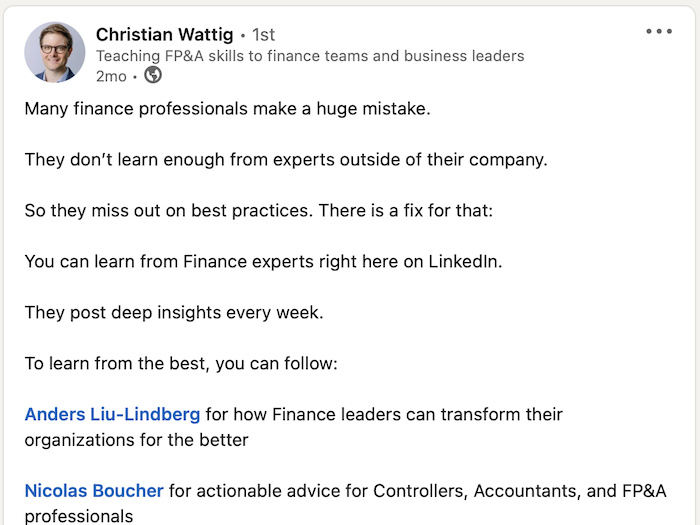Viewport: 700px width, 525px height.
Task: Click the "2mo" post timestamp
Action: [111, 76]
